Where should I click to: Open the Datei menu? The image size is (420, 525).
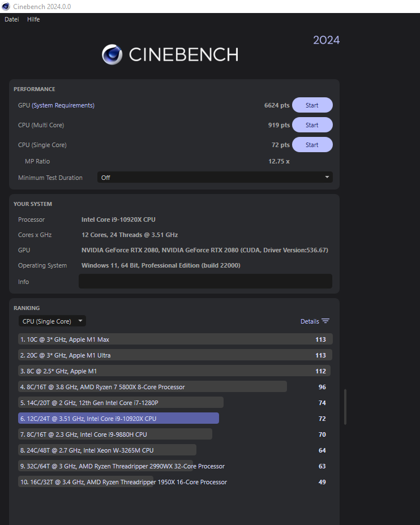point(12,19)
